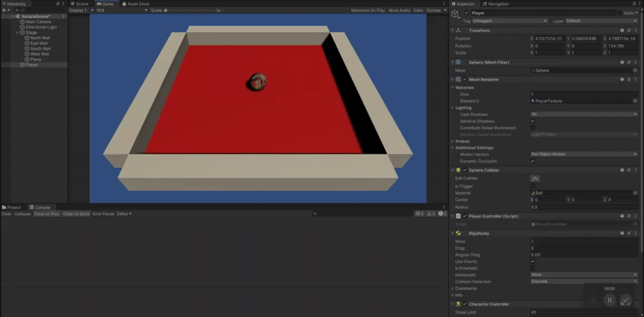Open the 16:9 aspect ratio dropdown
644x317 pixels.
coord(122,10)
